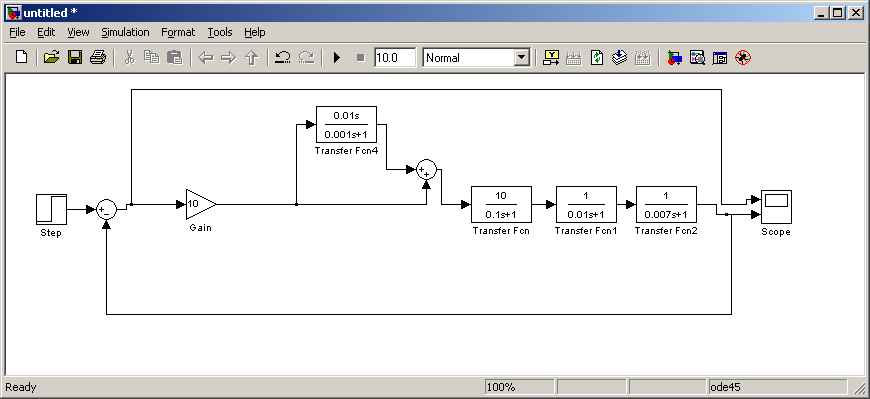
Task: Click the yellow incremental build toolbar icon
Action: pyautogui.click(x=552, y=57)
